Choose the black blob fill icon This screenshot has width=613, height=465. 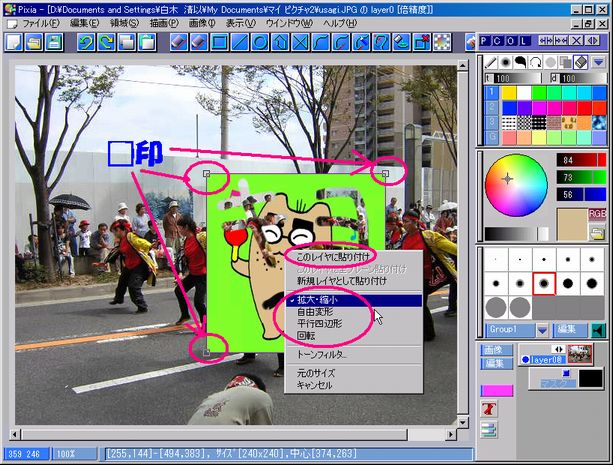[520, 63]
